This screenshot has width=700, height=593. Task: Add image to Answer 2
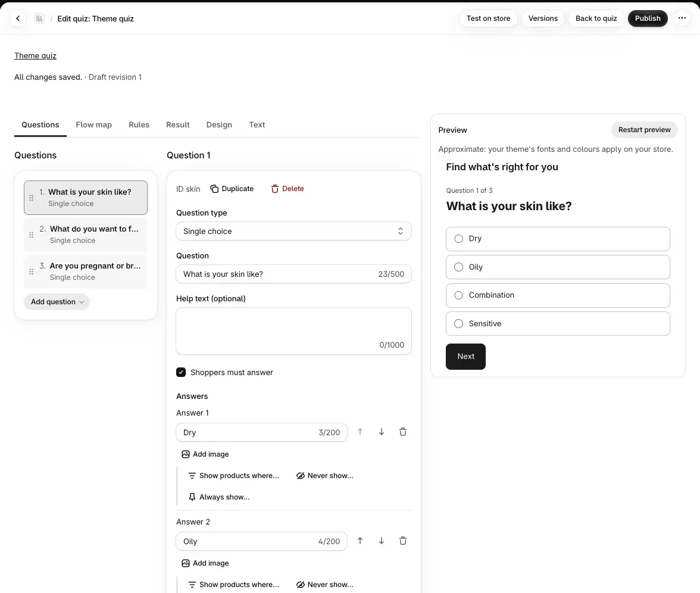tap(205, 563)
